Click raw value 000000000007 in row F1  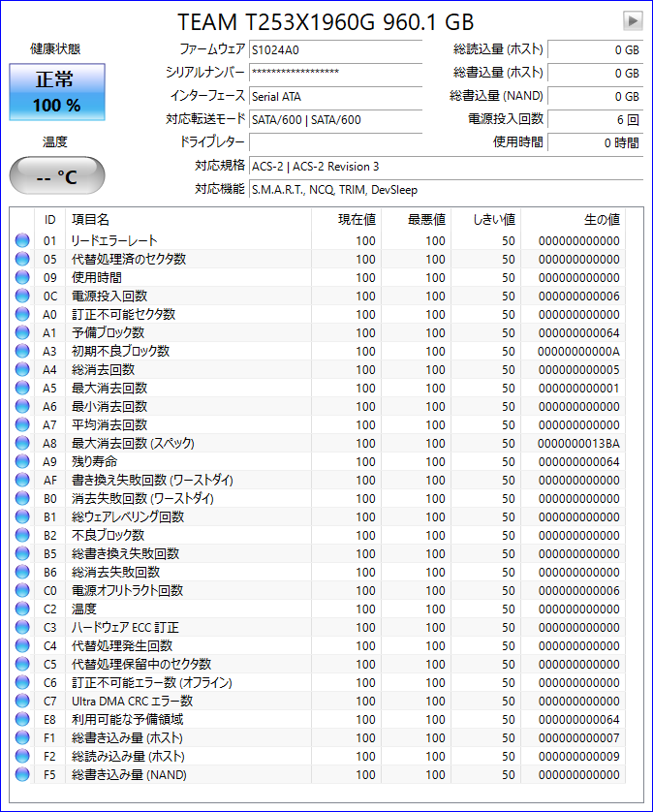click(x=579, y=738)
